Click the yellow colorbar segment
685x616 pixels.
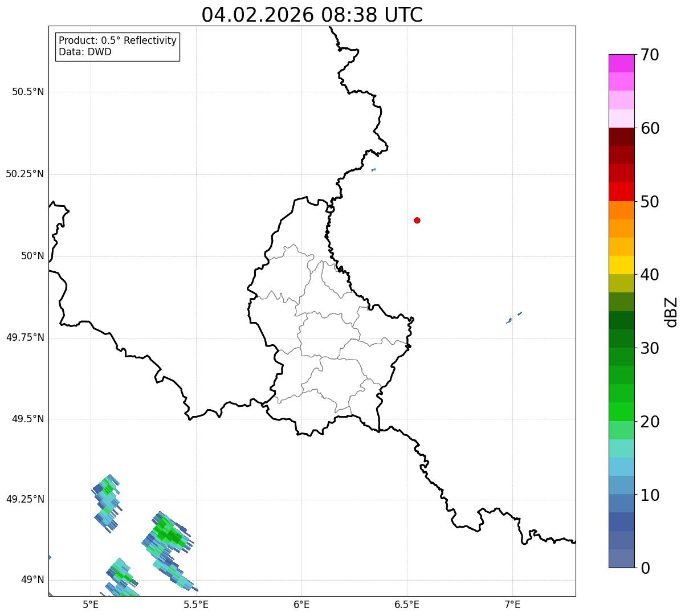(621, 265)
